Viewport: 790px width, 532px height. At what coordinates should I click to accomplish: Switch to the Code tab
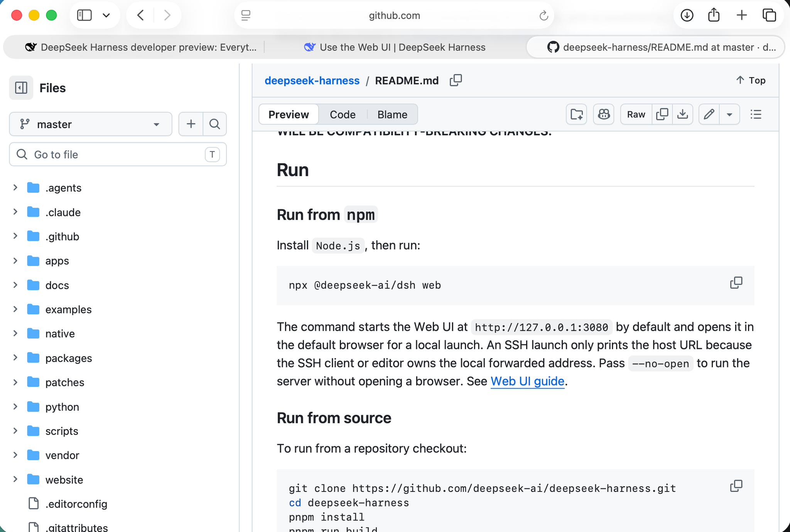[x=343, y=114]
